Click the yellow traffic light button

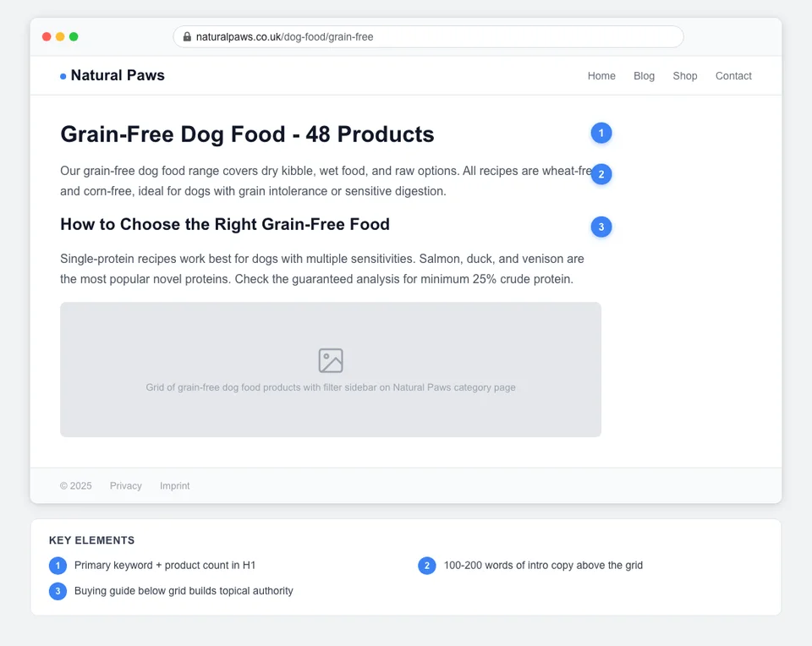(60, 36)
